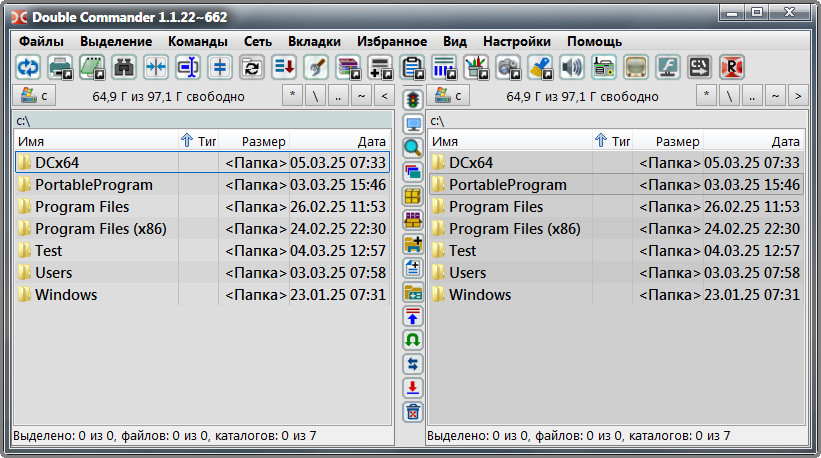Viewport: 821px width, 458px height.
Task: Click the open purple box unpack icon
Action: pyautogui.click(x=413, y=220)
